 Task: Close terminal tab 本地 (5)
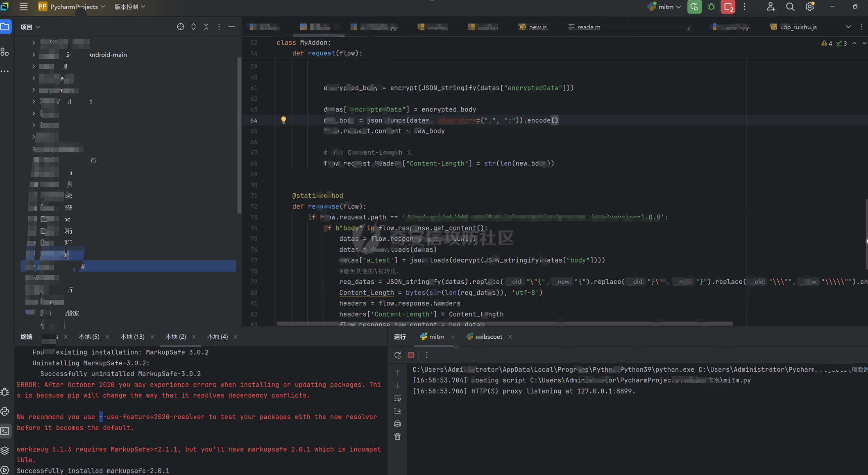click(x=107, y=337)
